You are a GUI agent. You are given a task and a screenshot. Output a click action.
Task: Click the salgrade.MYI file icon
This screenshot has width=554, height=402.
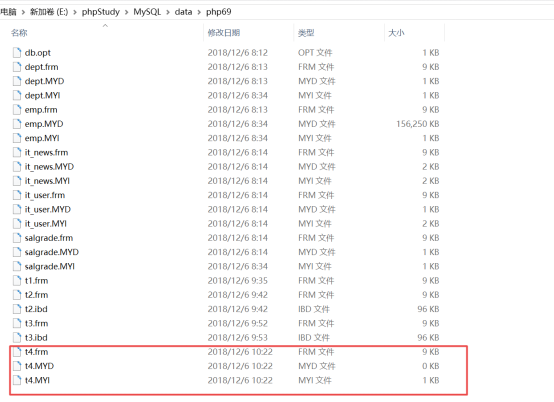click(x=17, y=266)
